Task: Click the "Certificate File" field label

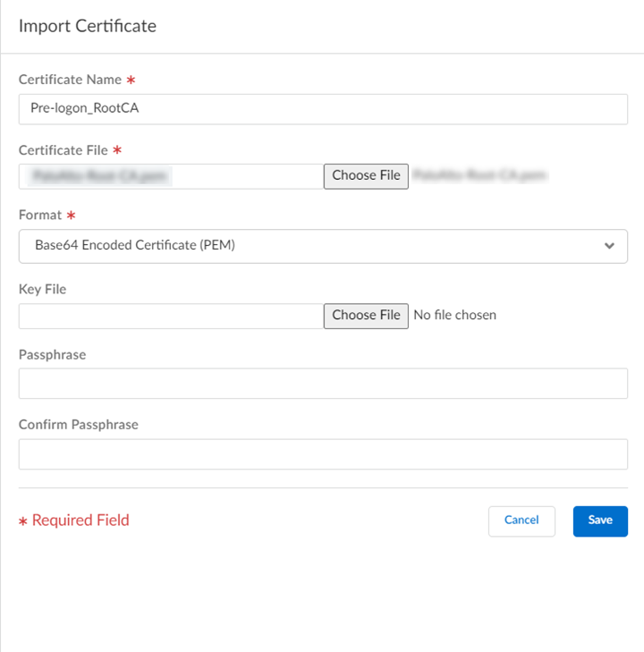Action: click(x=63, y=150)
